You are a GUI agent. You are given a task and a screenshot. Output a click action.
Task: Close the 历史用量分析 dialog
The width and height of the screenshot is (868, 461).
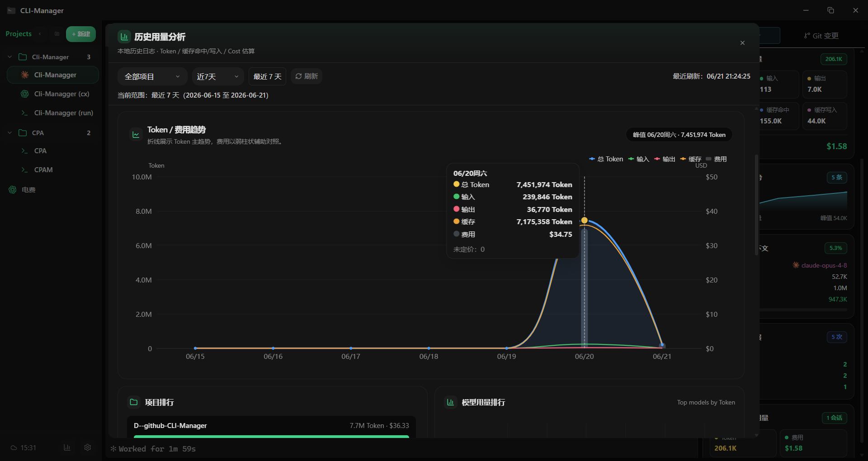coord(742,43)
